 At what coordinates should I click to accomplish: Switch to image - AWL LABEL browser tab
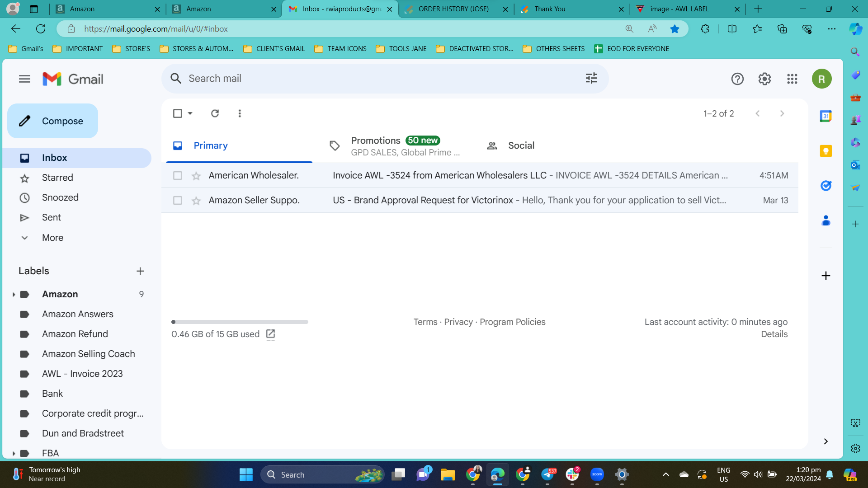click(688, 9)
